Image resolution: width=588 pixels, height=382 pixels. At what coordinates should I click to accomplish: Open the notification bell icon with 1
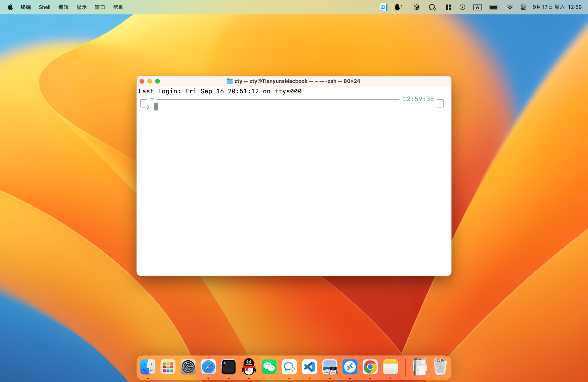point(398,7)
